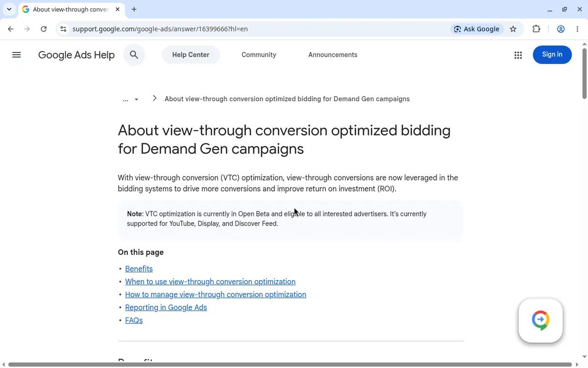Open the Chrome profile icon

point(561,29)
